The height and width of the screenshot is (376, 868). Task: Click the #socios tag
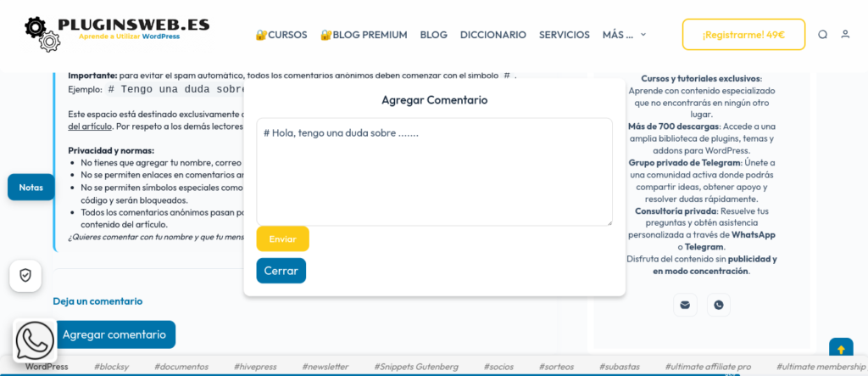(498, 367)
